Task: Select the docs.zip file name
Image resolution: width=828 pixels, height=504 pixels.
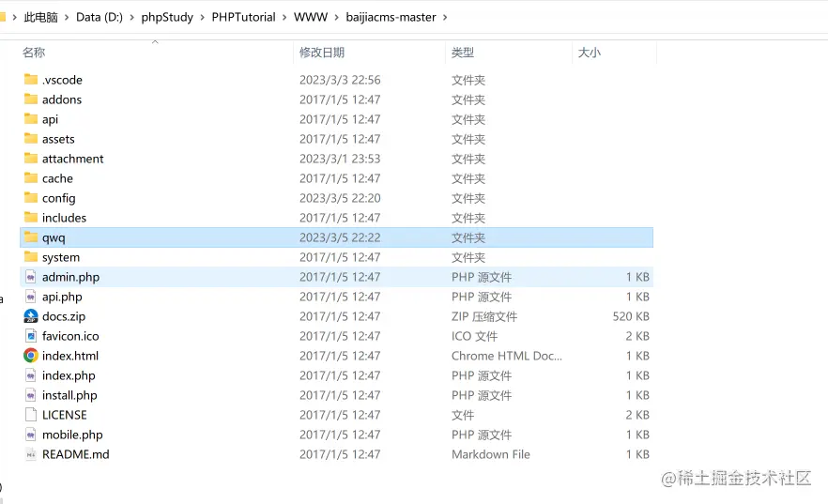Action: pos(64,316)
